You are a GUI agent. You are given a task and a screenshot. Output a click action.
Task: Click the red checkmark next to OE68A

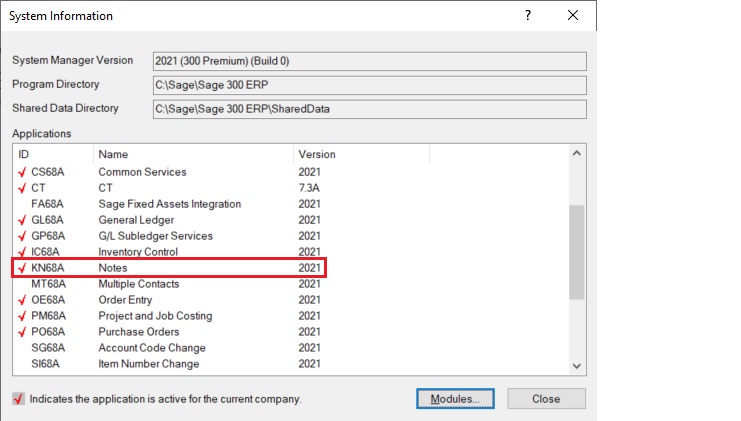click(22, 300)
